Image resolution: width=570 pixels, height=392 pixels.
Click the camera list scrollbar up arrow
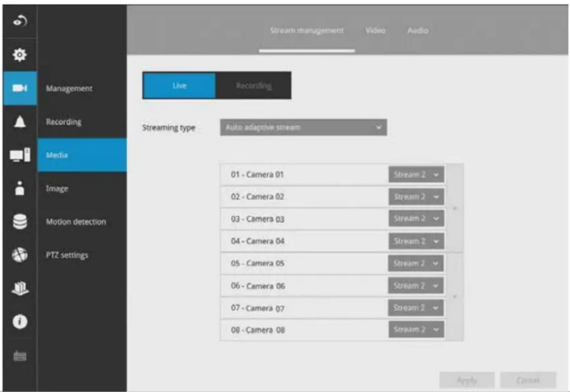click(x=455, y=209)
